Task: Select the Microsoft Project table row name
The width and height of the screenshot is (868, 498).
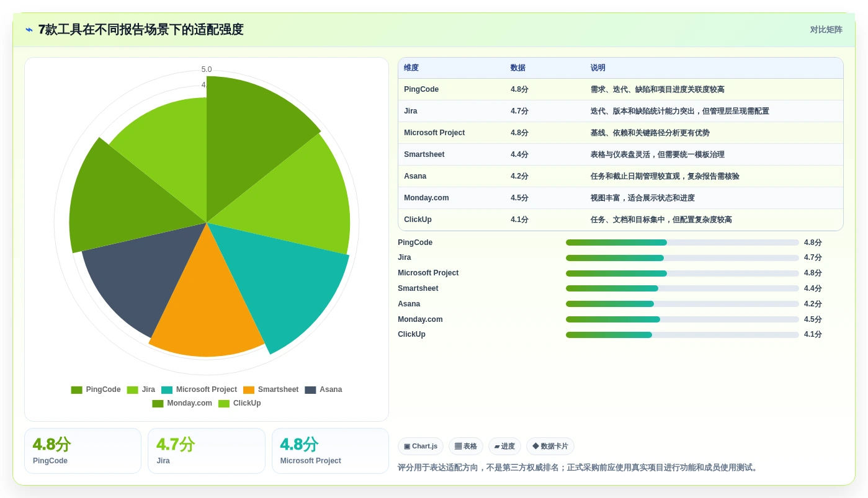Action: click(434, 133)
